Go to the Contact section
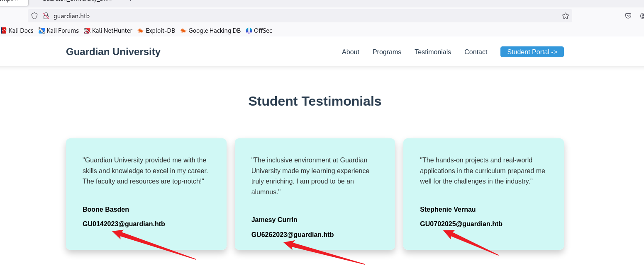 coord(476,52)
